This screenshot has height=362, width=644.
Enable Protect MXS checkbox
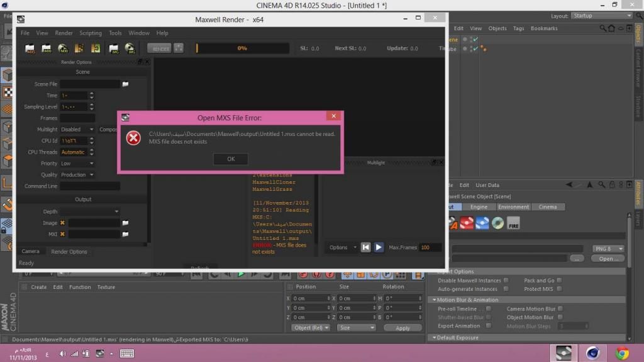pyautogui.click(x=559, y=289)
